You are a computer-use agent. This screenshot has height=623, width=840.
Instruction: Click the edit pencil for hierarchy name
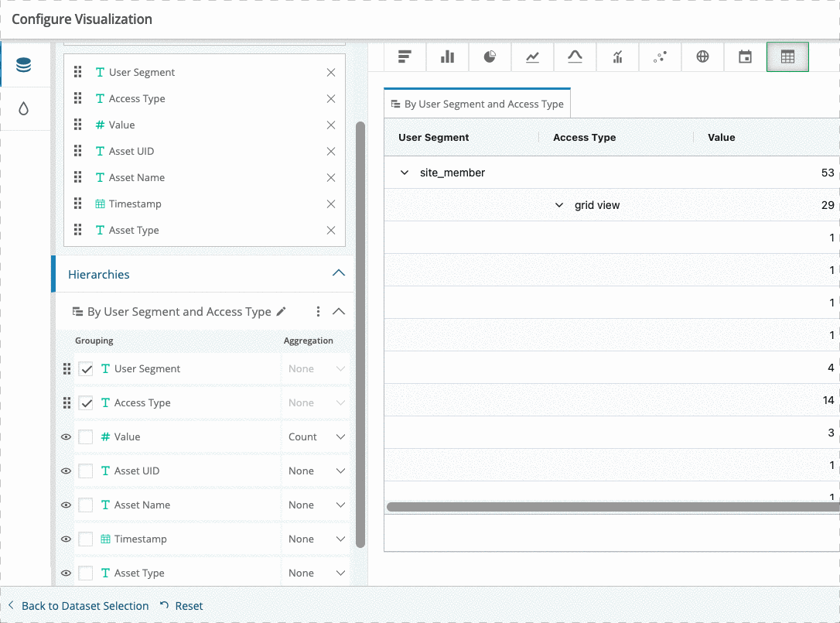(282, 311)
